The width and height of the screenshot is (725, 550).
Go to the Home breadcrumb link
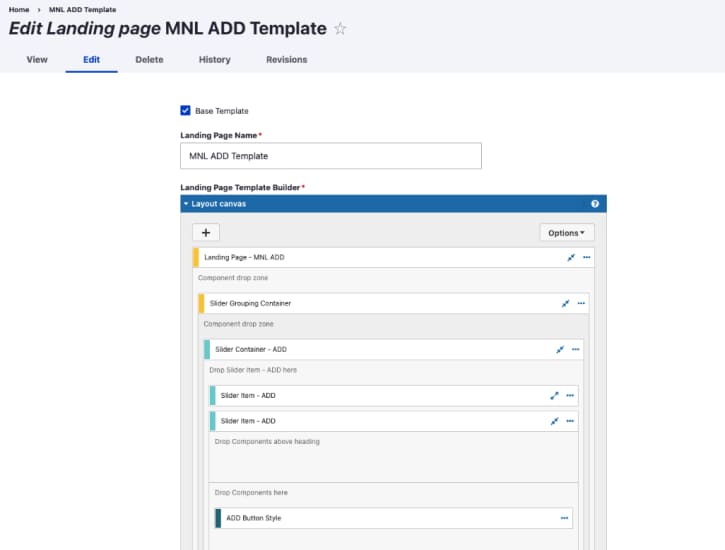19,10
